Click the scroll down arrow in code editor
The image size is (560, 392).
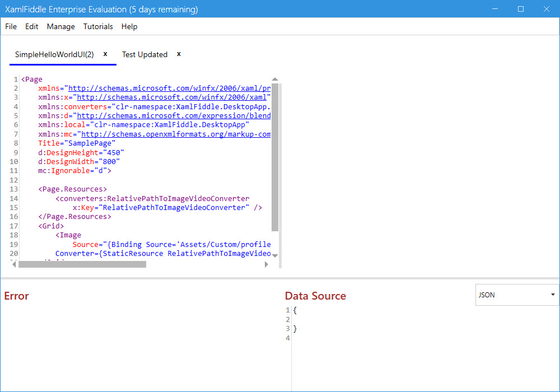[274, 255]
